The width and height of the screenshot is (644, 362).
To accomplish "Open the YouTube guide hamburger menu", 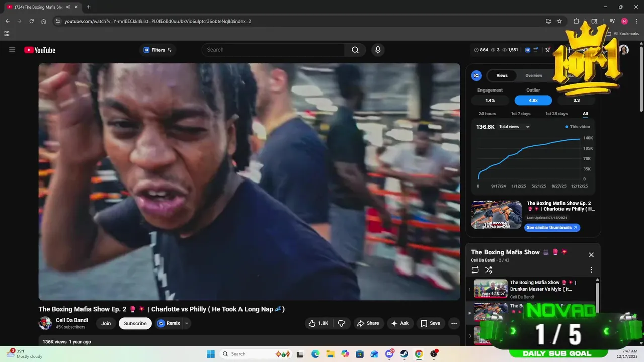I will (12, 50).
